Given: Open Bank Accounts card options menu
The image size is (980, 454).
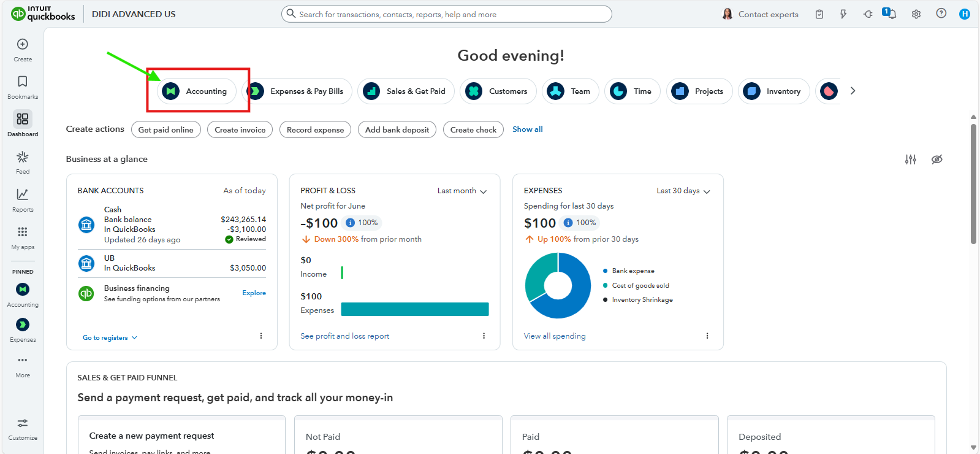Looking at the screenshot, I should [261, 336].
